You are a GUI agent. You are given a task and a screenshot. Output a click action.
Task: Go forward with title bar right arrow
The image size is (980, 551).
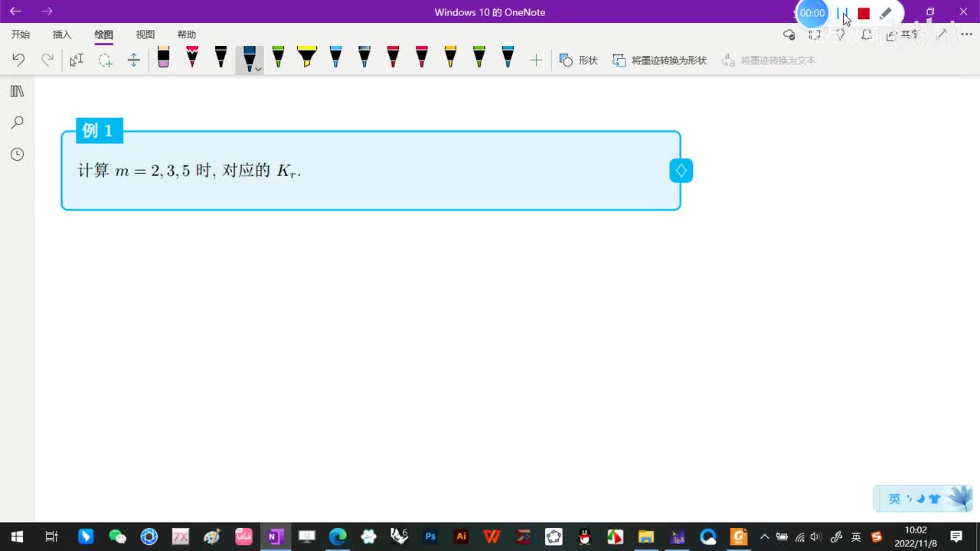tap(47, 11)
